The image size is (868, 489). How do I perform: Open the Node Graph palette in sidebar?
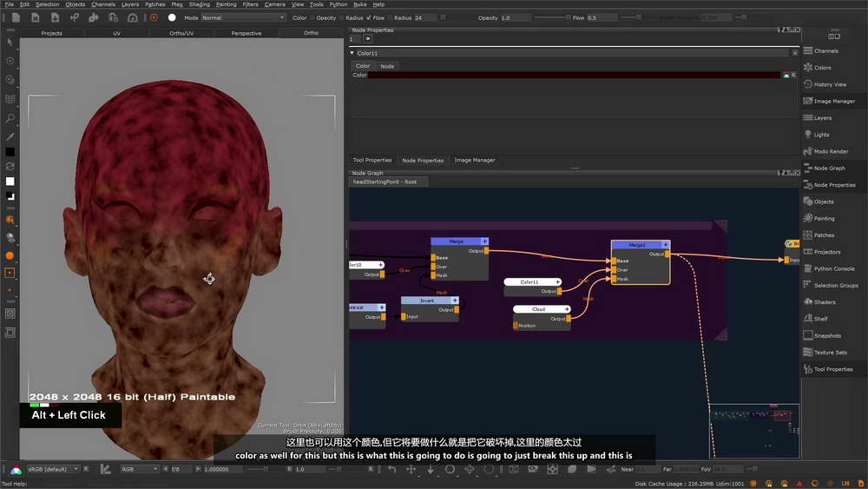click(x=829, y=168)
